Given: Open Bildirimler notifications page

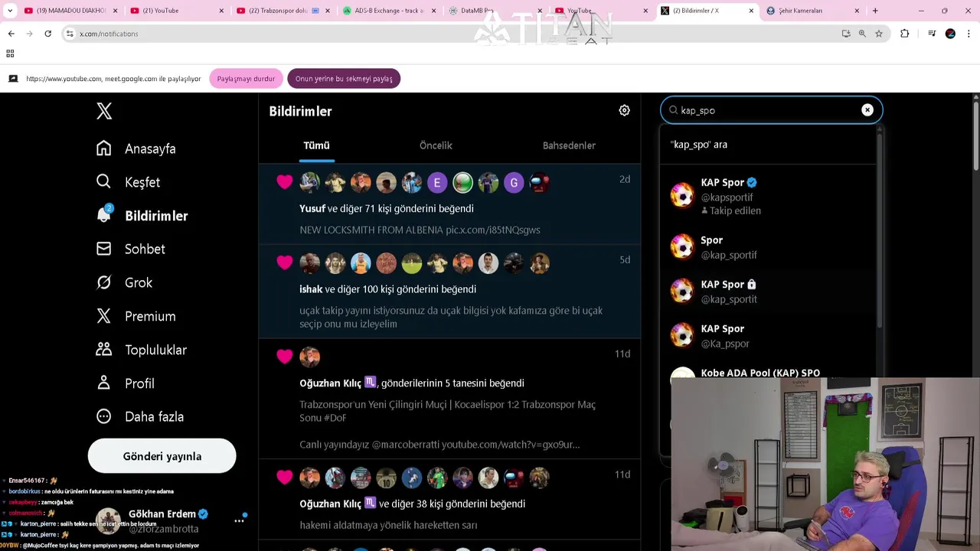Looking at the screenshot, I should [x=142, y=216].
